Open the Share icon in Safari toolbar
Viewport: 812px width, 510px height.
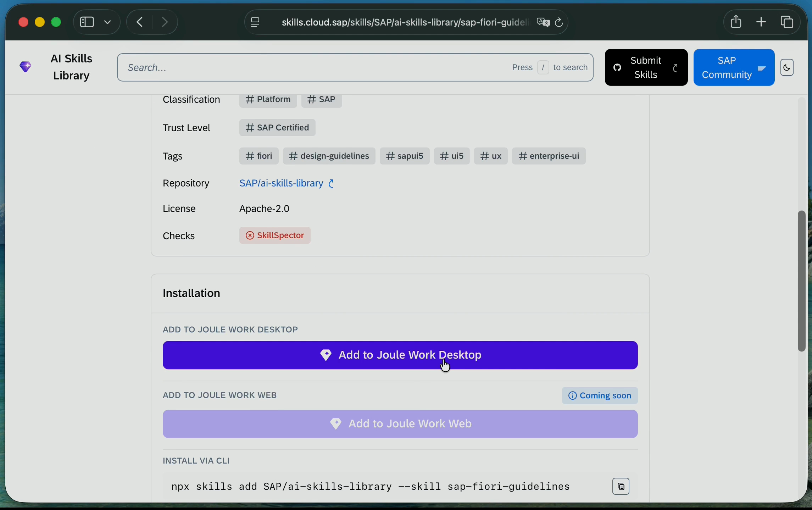click(x=736, y=22)
